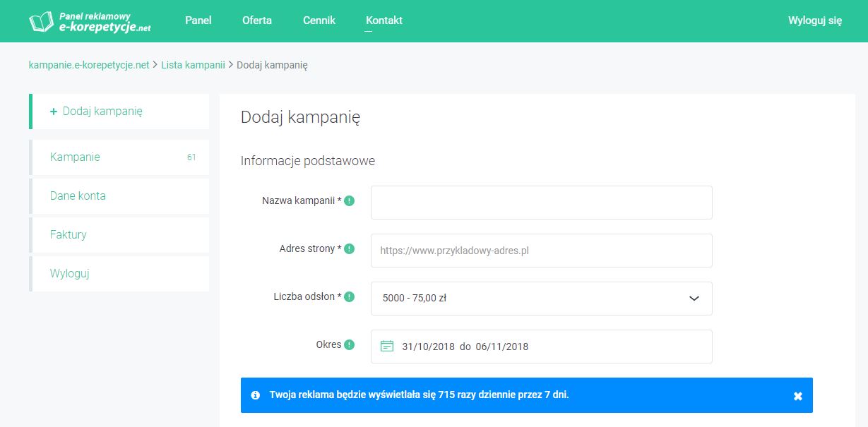The height and width of the screenshot is (427, 868).
Task: Go to Lista kampanii breadcrumb
Action: (x=193, y=65)
